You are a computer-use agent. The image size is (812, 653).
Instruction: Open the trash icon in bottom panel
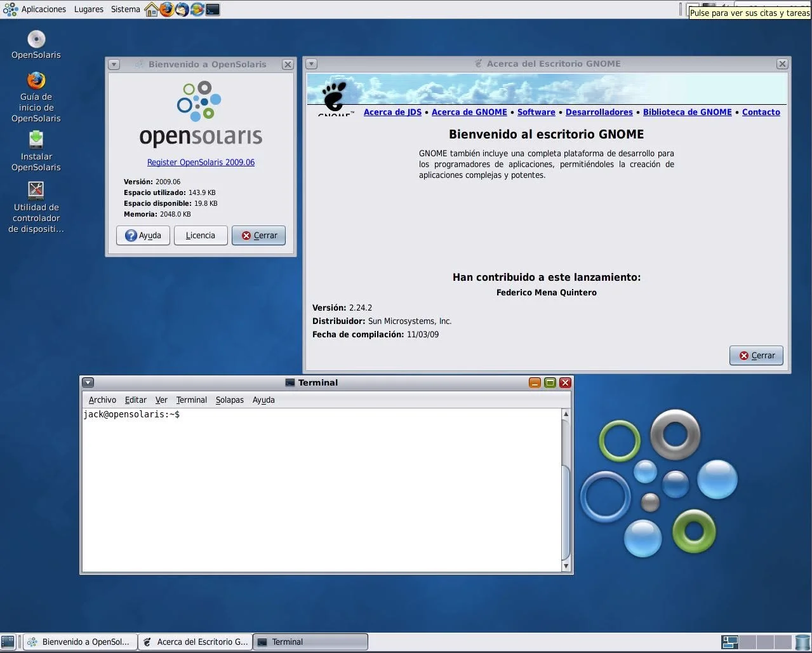pos(803,642)
